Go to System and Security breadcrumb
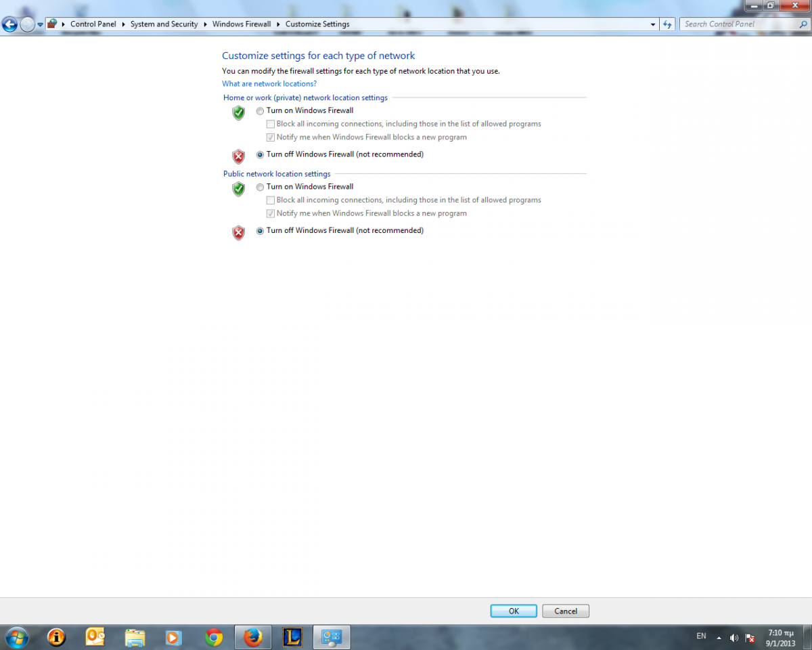This screenshot has height=650, width=812. [x=164, y=24]
